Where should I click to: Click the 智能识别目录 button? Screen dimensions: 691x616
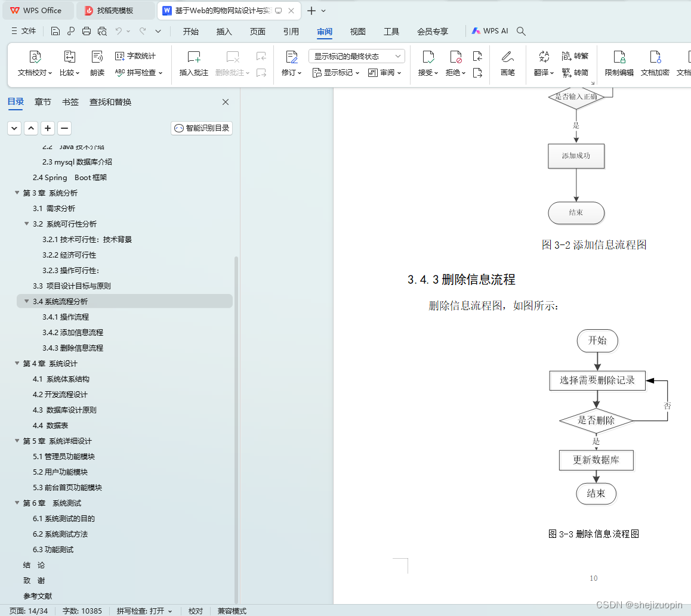201,128
